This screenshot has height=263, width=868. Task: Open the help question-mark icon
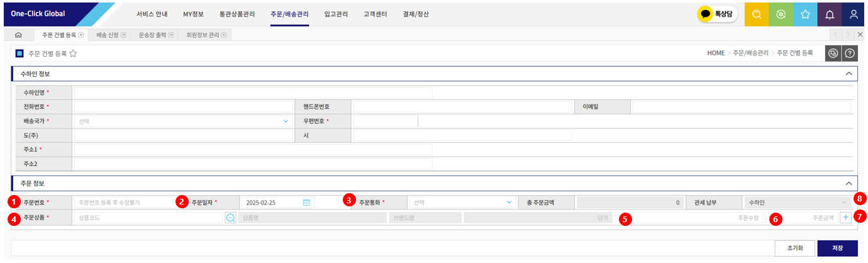(850, 53)
